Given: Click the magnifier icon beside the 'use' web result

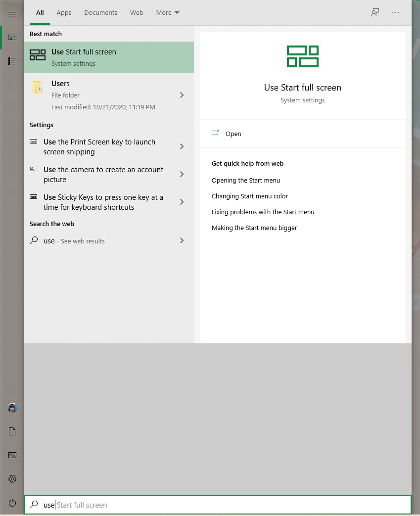Looking at the screenshot, I should 34,240.
